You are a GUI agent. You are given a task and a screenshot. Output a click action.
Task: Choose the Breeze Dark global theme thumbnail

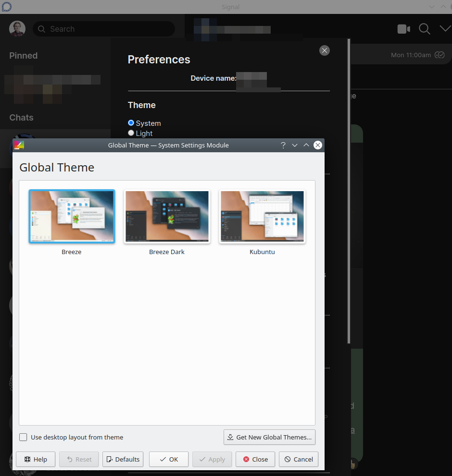[x=167, y=216]
